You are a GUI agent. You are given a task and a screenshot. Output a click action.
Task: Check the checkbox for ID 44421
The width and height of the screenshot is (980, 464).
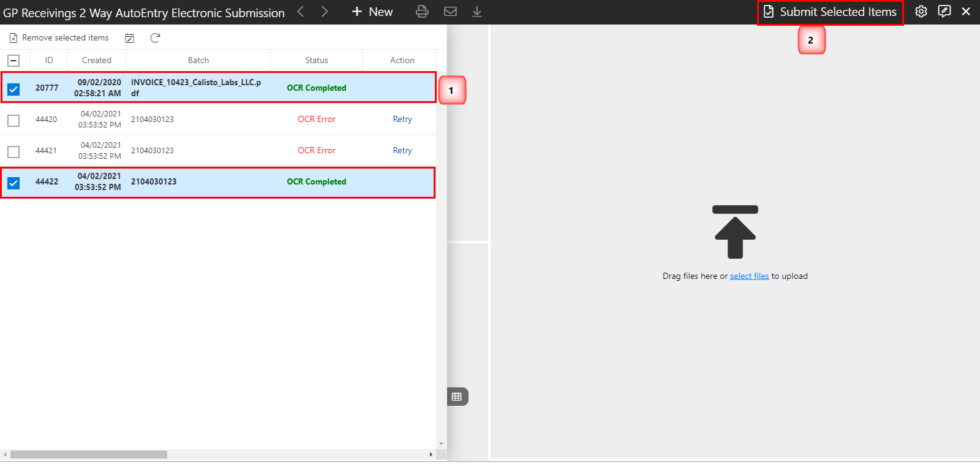click(13, 151)
